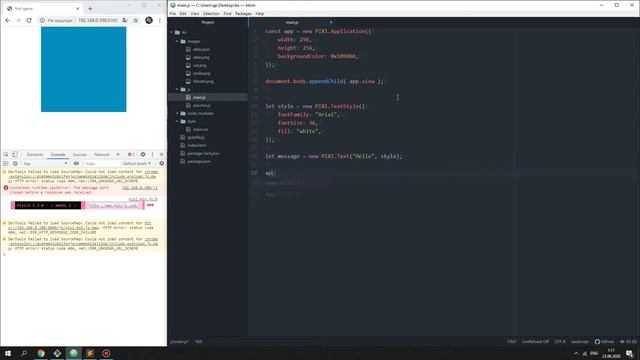
Task: Click the site info icon in address bar
Action: coord(42,20)
